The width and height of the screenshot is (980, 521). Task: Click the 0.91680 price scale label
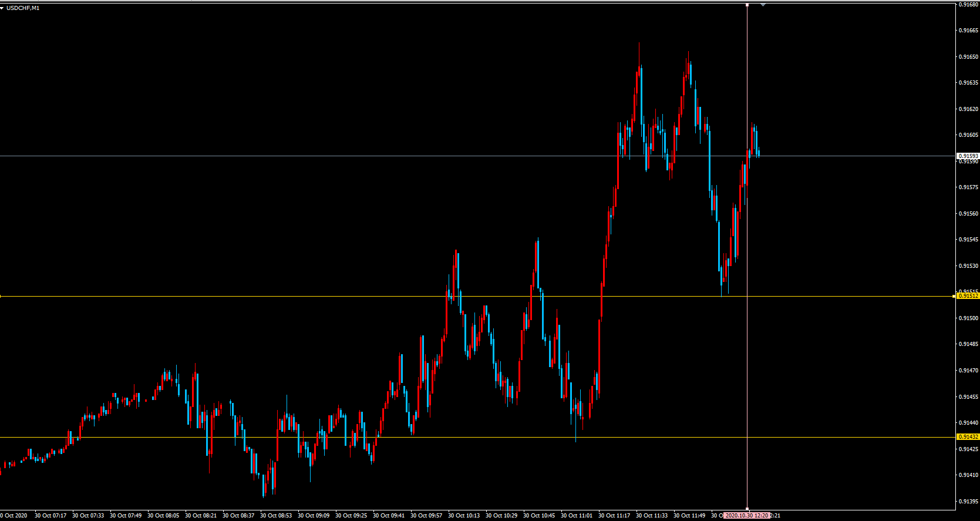point(968,5)
